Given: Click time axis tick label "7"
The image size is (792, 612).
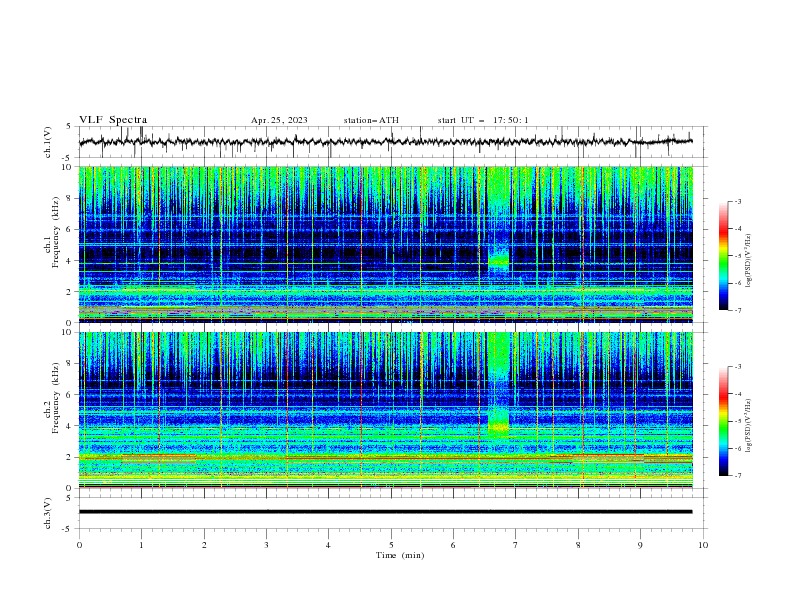Looking at the screenshot, I should (x=516, y=545).
